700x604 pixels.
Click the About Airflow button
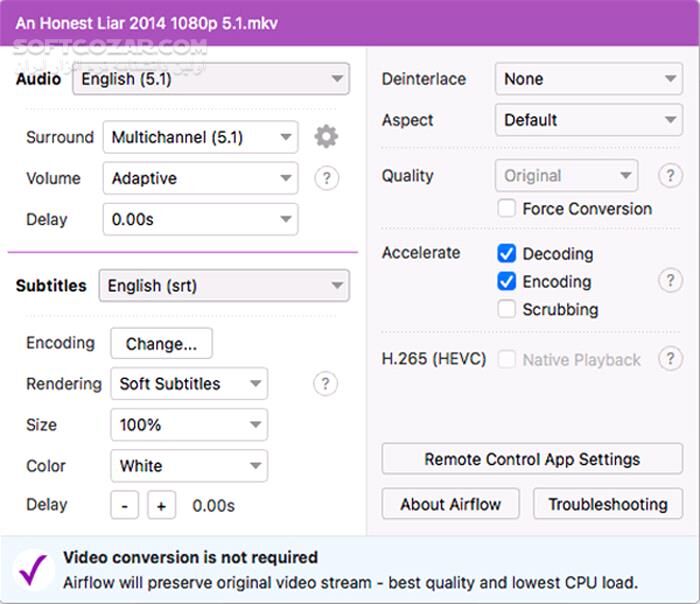(x=451, y=504)
